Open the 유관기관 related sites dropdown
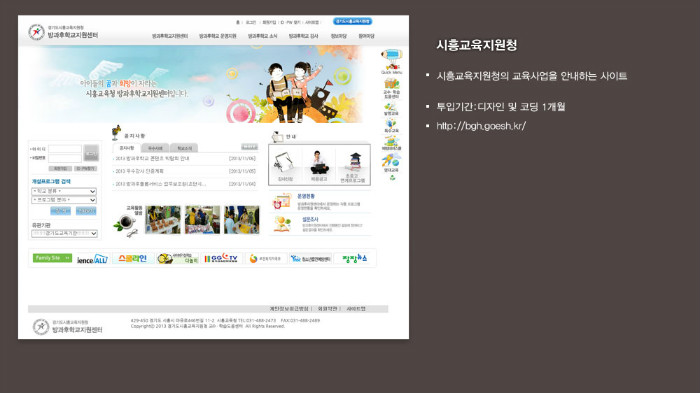The height and width of the screenshot is (393, 700). [x=64, y=234]
